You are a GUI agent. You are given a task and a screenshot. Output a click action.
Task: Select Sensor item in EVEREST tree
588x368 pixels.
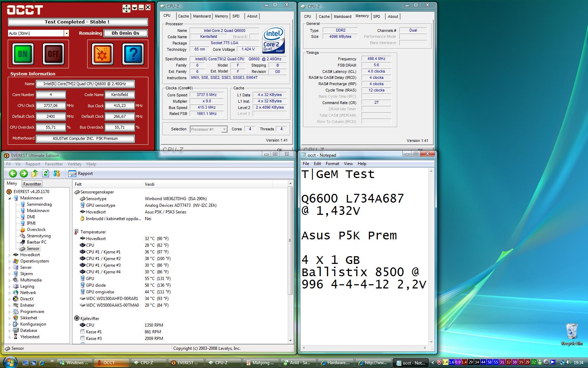(x=33, y=248)
